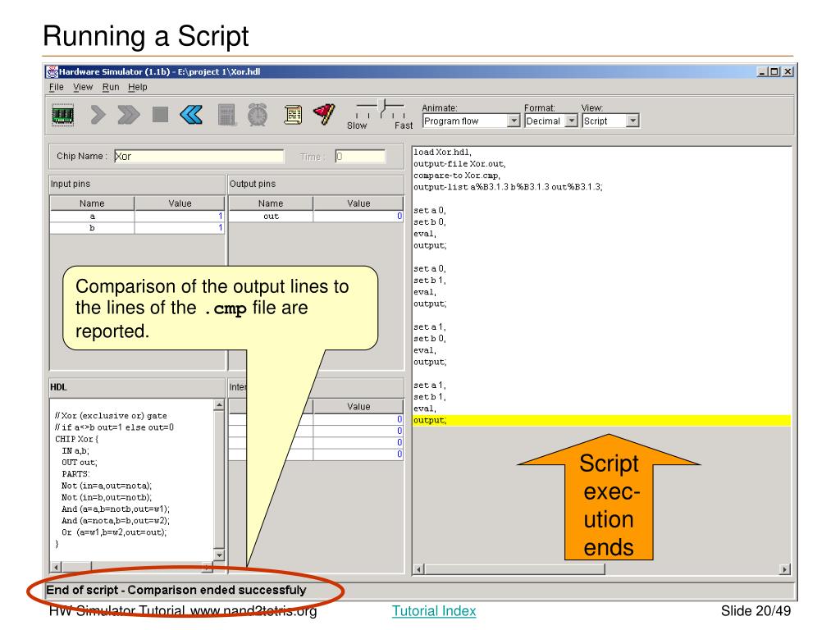Click the Breakpoints red flag icon

(324, 114)
